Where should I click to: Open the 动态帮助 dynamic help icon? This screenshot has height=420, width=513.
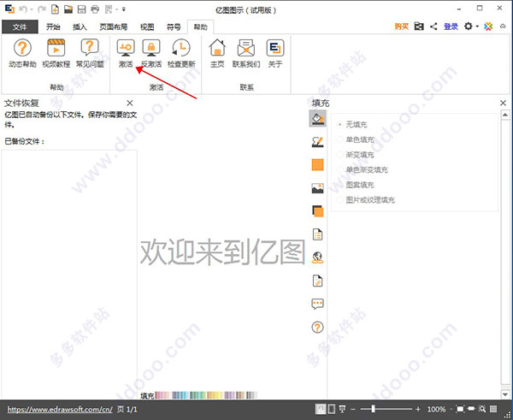tap(22, 53)
